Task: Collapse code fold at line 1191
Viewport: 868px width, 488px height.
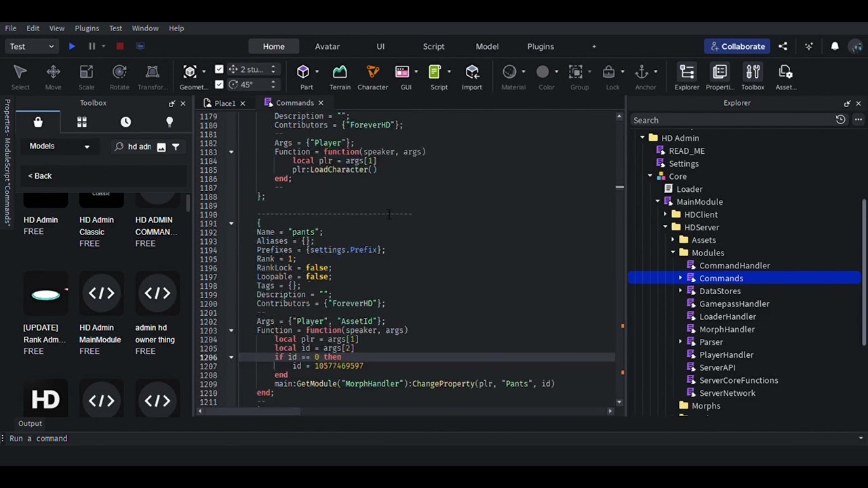Action: click(x=231, y=223)
